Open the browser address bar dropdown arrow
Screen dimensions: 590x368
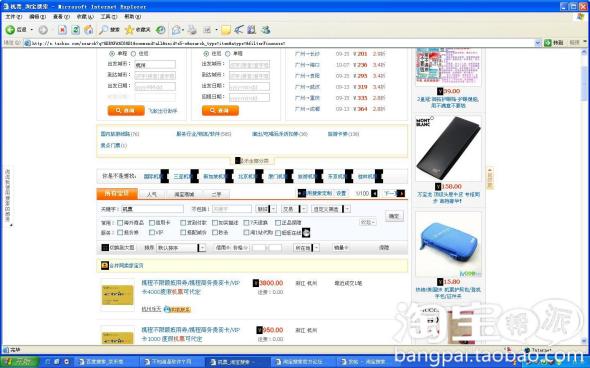[538, 43]
